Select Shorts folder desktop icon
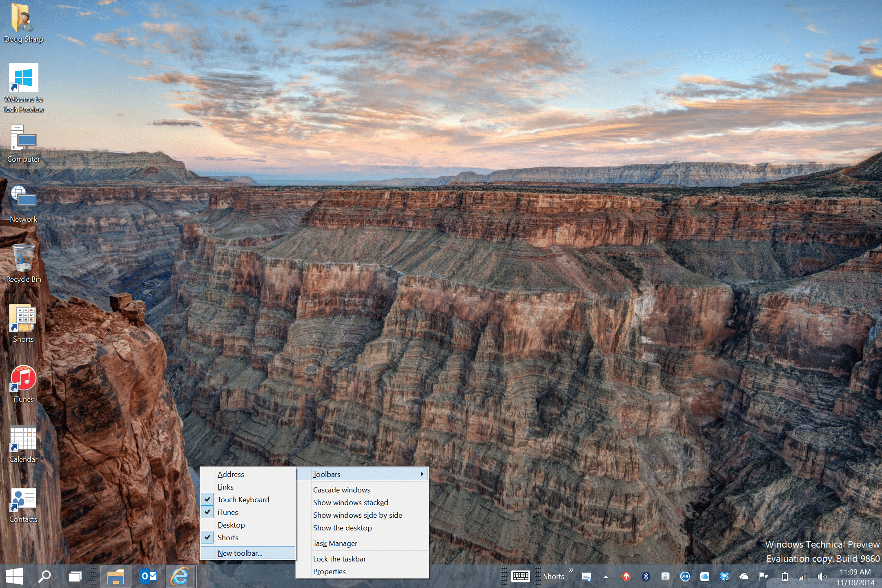The image size is (882, 588). [x=24, y=323]
